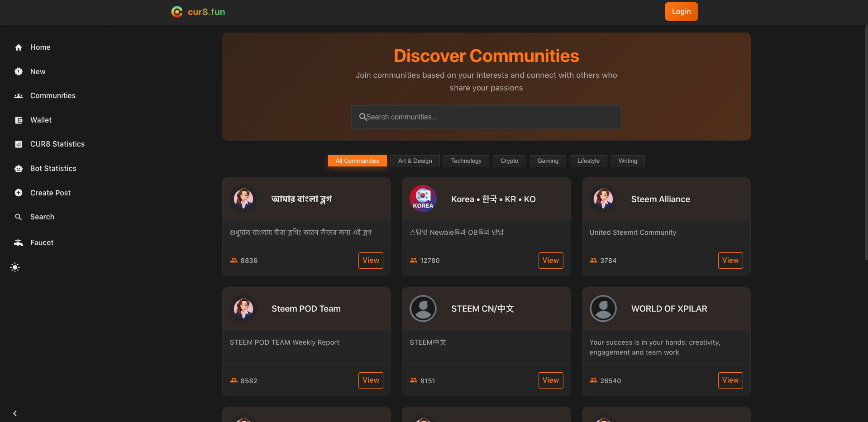Image resolution: width=868 pixels, height=422 pixels.
Task: Click the Wallet icon in sidebar
Action: (x=19, y=120)
